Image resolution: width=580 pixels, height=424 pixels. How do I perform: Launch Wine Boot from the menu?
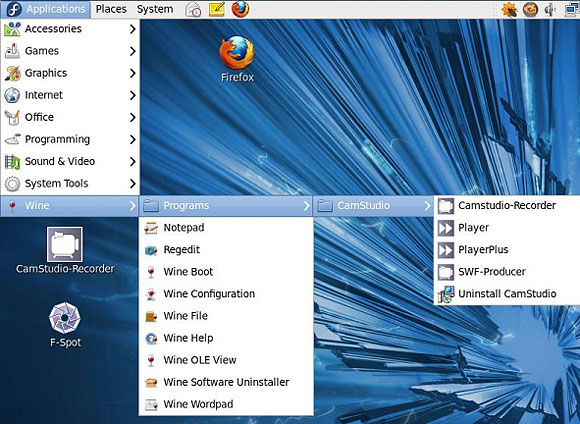[226, 272]
